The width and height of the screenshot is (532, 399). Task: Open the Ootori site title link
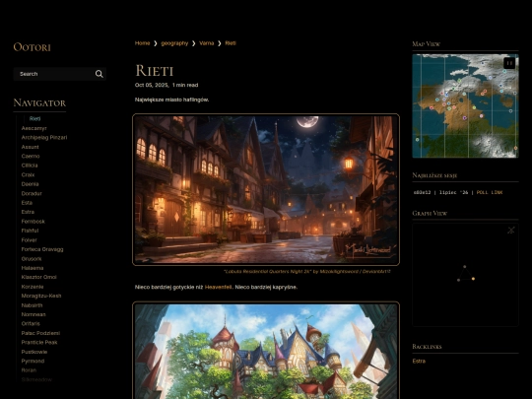(x=32, y=47)
